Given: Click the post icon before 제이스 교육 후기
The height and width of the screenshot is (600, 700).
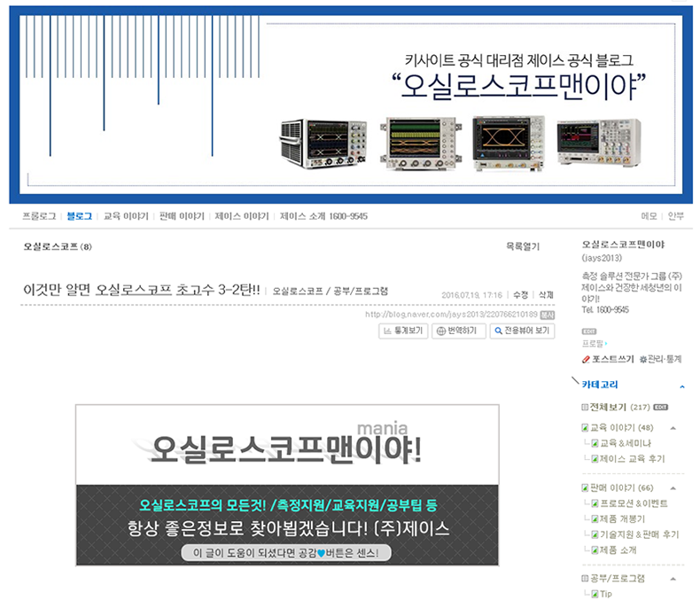Looking at the screenshot, I should click(595, 459).
